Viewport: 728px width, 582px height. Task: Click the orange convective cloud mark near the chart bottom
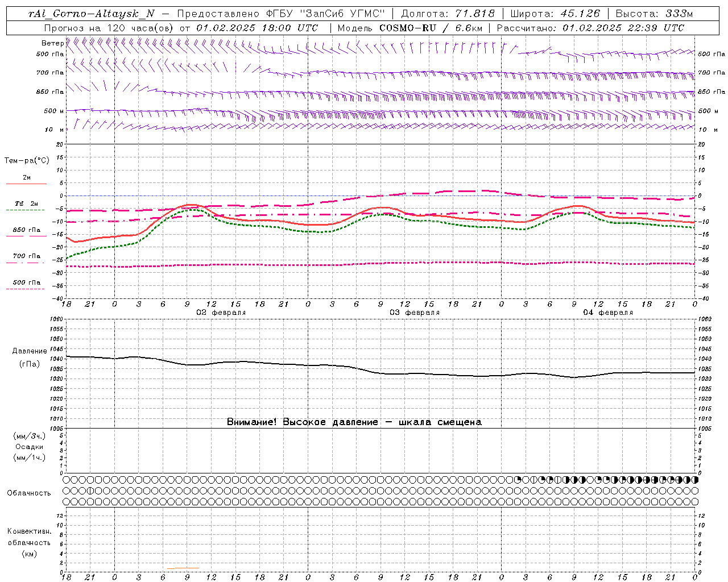click(183, 568)
